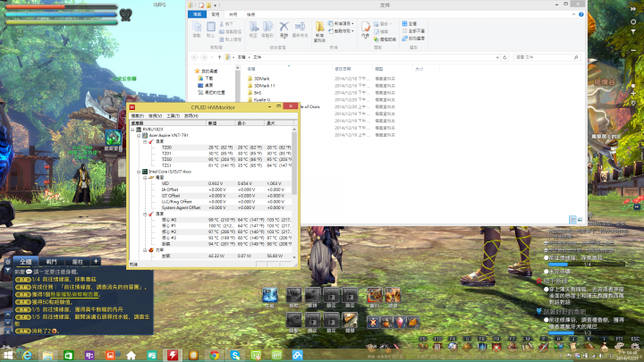Viewport: 644px width, 362px height.
Task: Add a new chat tab with plus button
Action: point(96,261)
